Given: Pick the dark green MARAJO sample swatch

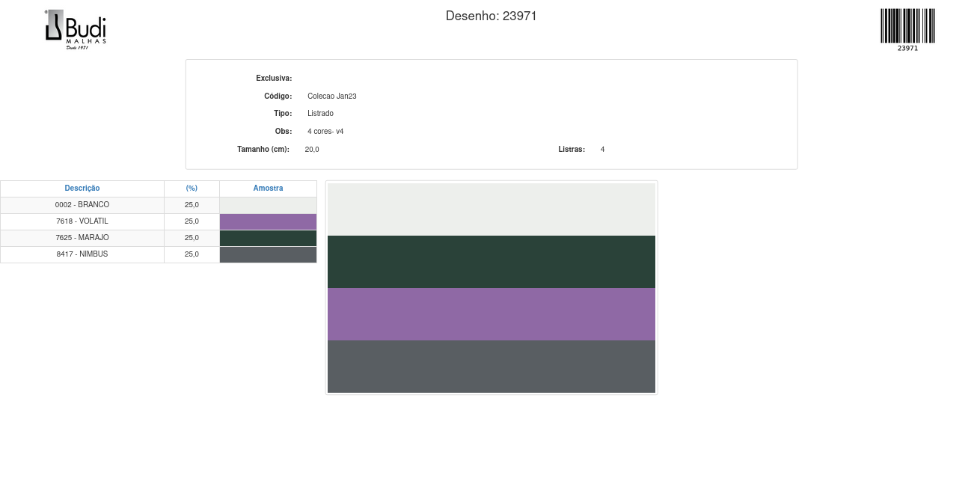Looking at the screenshot, I should click(268, 239).
